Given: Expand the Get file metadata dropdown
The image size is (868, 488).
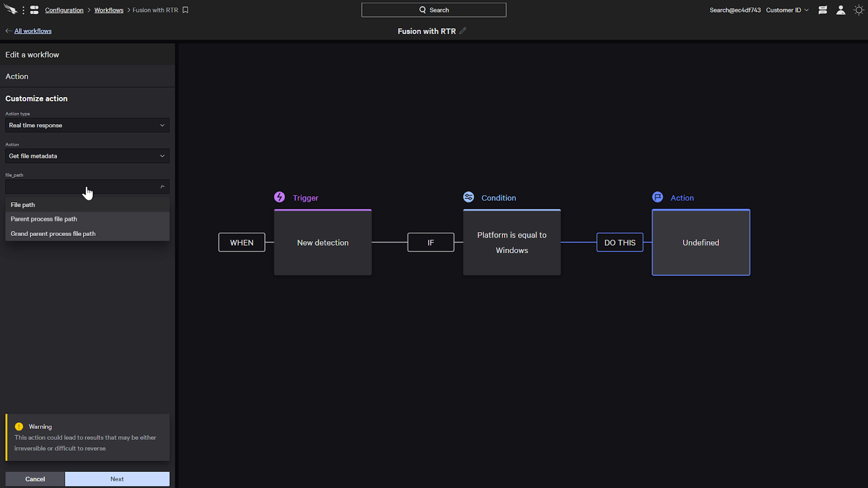Looking at the screenshot, I should (87, 156).
